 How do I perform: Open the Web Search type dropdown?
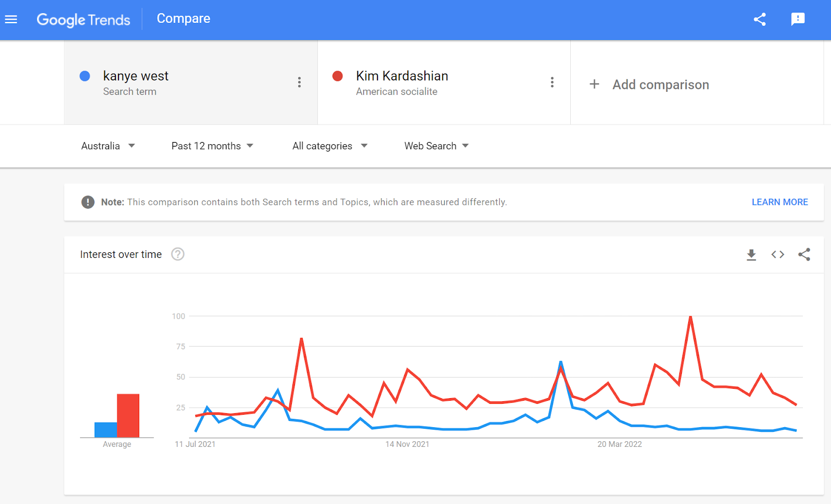point(436,146)
